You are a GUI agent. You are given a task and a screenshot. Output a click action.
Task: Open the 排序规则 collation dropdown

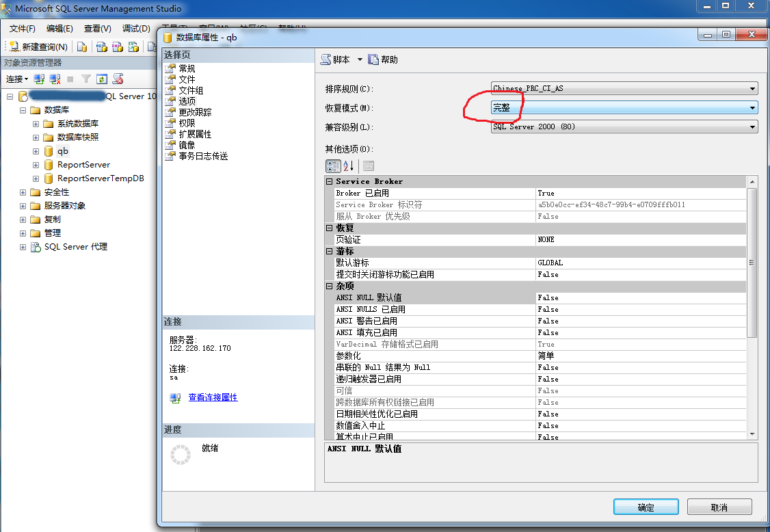752,88
